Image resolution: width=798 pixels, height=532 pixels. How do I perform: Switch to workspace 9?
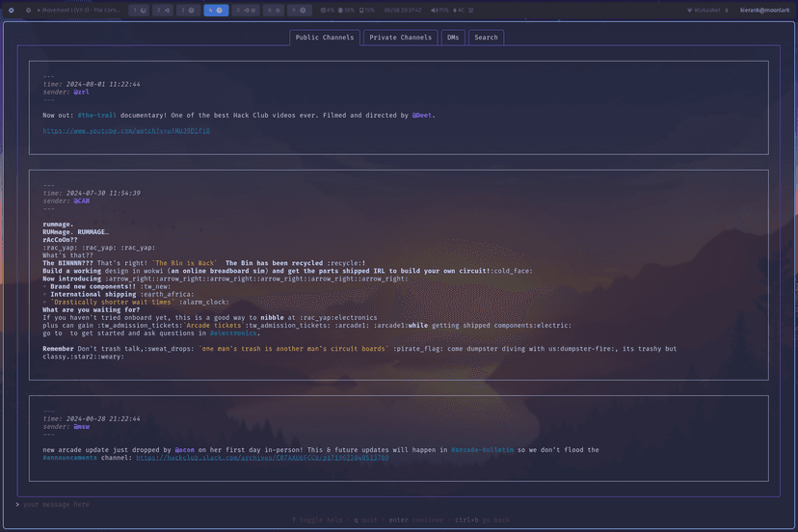click(300, 11)
